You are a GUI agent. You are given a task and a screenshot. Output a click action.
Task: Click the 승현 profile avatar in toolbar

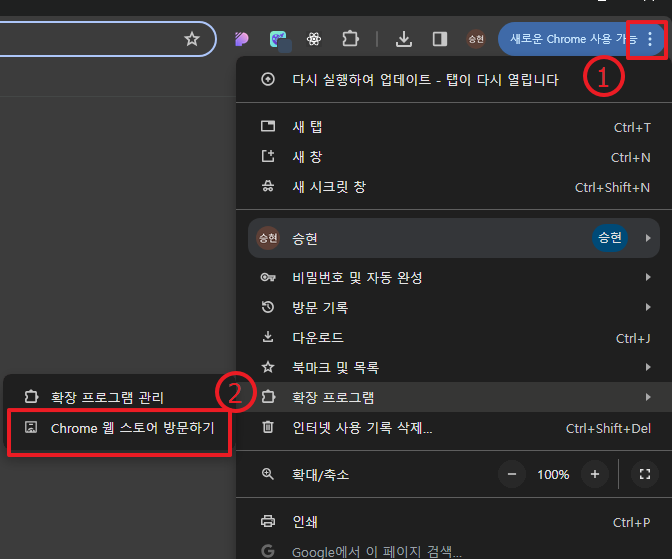pyautogui.click(x=476, y=39)
